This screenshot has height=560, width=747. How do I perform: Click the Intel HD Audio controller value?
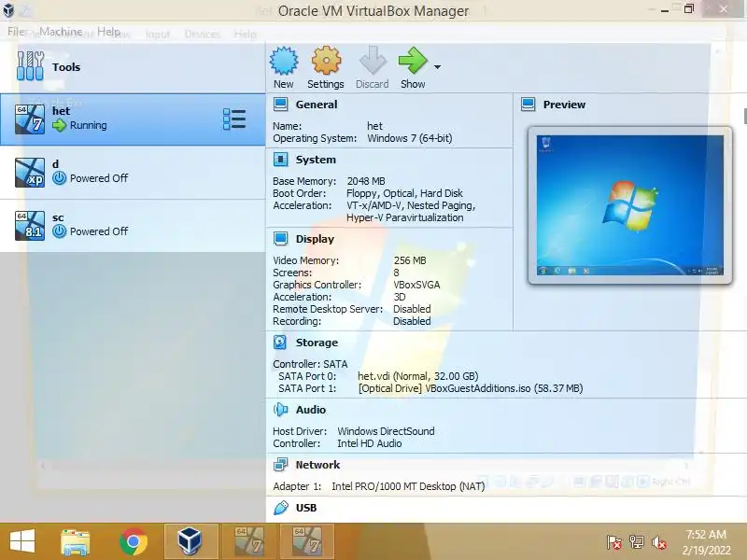[x=369, y=443]
